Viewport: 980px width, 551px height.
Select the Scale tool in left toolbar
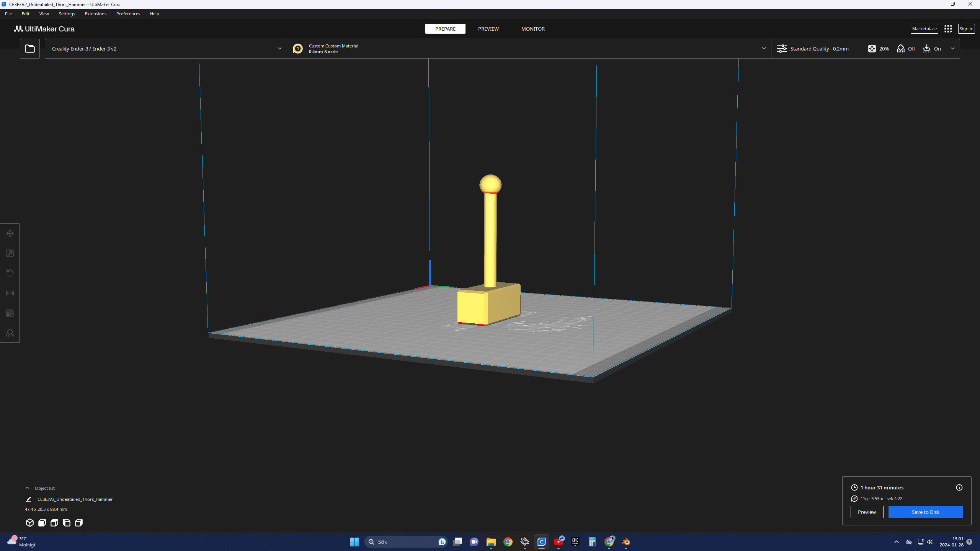[x=10, y=253]
